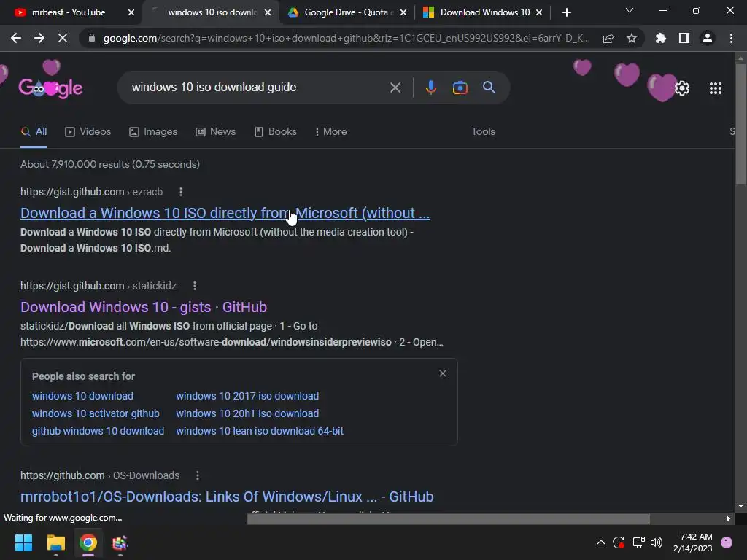Viewport: 747px width, 560px height.
Task: Open volume control in system tray
Action: pyautogui.click(x=657, y=542)
